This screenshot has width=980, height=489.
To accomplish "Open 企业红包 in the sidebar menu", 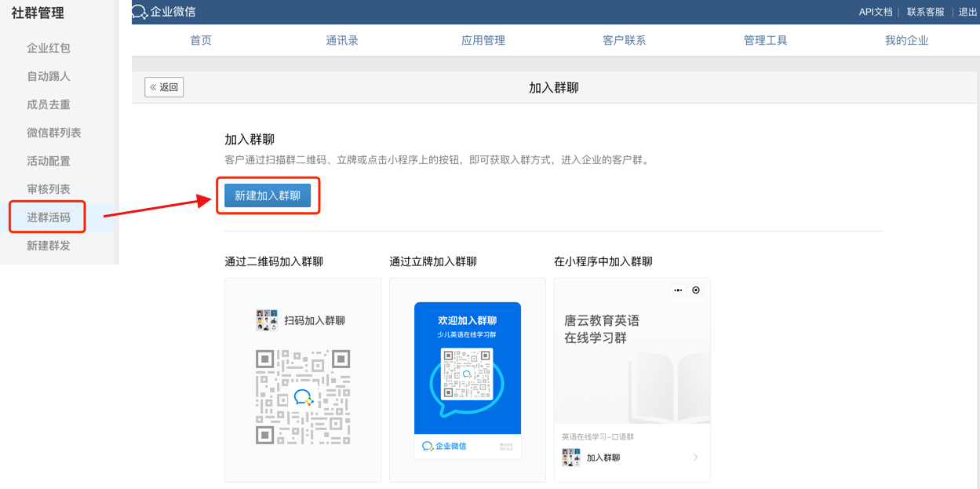I will click(49, 48).
